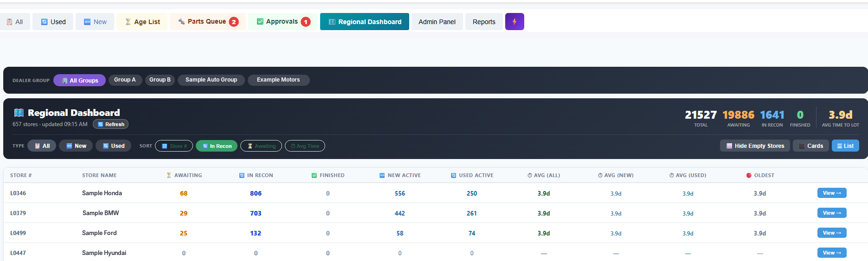Filter by Example Motors dealer group

(278, 80)
